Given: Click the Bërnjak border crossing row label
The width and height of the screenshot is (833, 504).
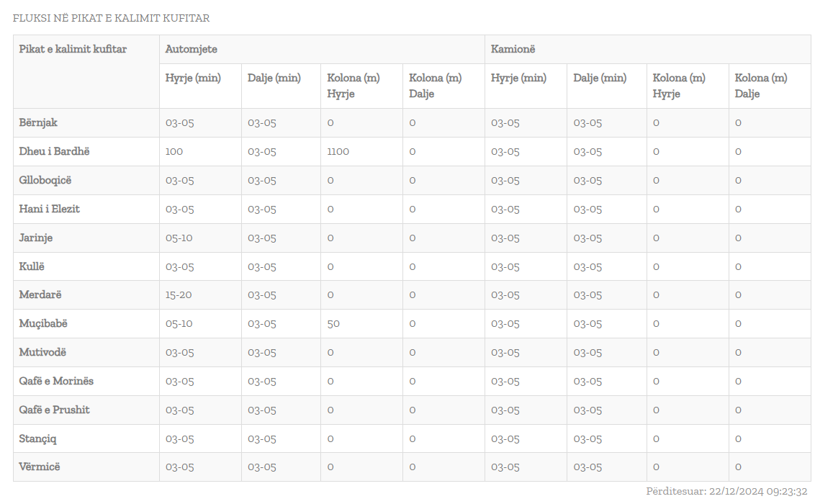Looking at the screenshot, I should [x=37, y=122].
